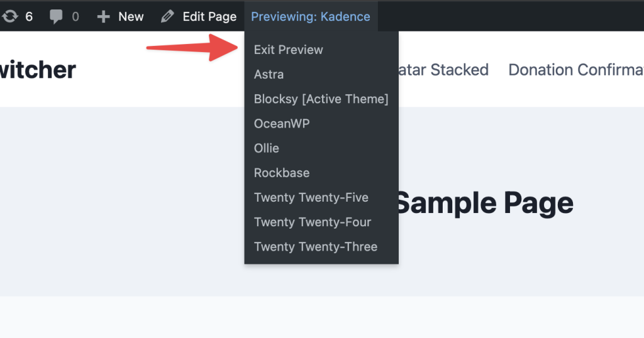Viewport: 644px width, 338px height.
Task: Click the Edit Page text link
Action: 209,16
